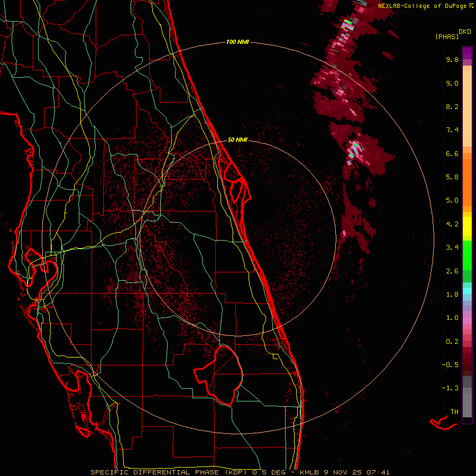Select the -1.3 scale value
Screen dimensions: 476x476
450,388
